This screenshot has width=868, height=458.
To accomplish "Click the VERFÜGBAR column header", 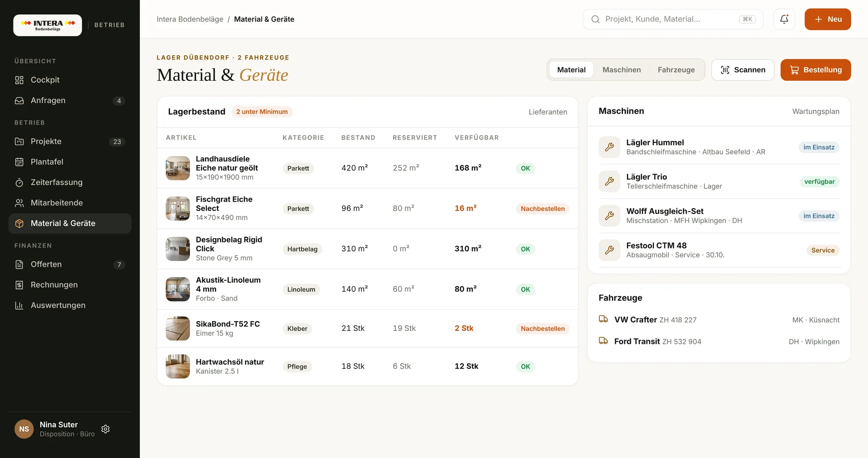I will pos(477,137).
